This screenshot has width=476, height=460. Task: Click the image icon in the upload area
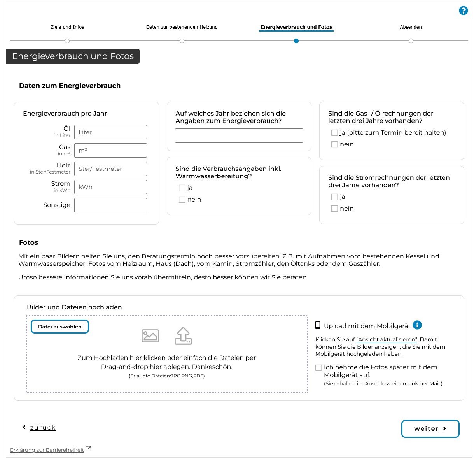click(x=150, y=335)
